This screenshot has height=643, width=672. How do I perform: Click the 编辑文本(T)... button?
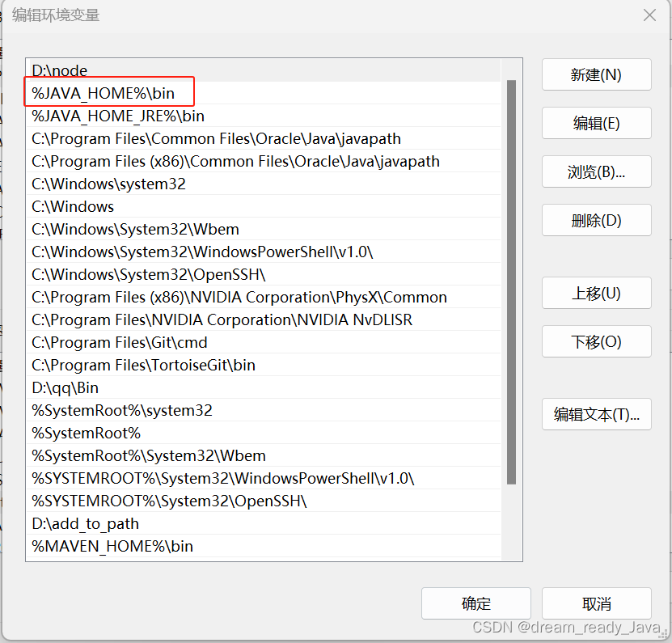596,414
